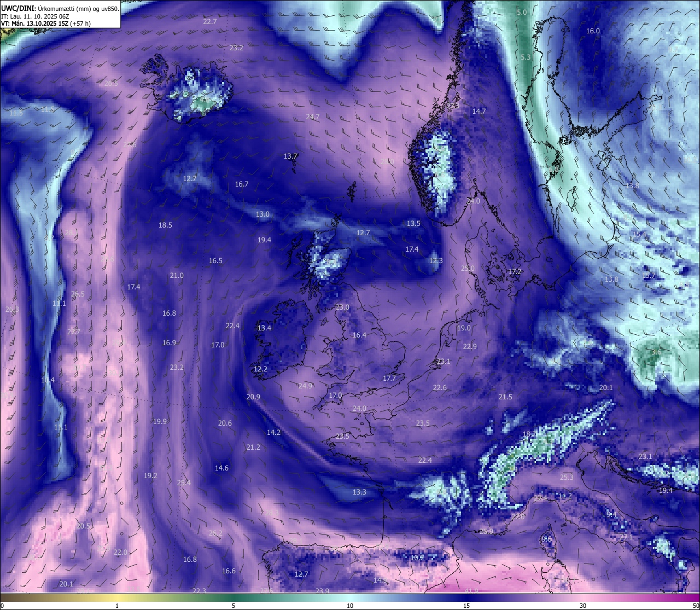
Task: Click the 20.5 value label
Action: [x=83, y=526]
